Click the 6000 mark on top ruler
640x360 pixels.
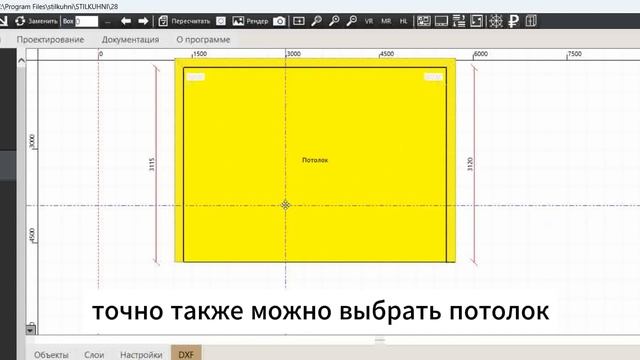click(x=481, y=54)
